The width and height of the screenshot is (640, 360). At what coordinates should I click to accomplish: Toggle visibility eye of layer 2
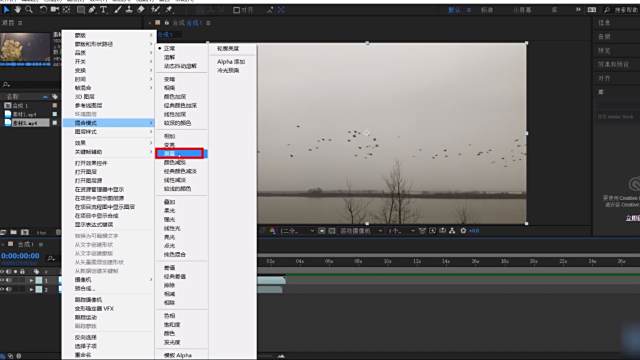tap(2, 289)
